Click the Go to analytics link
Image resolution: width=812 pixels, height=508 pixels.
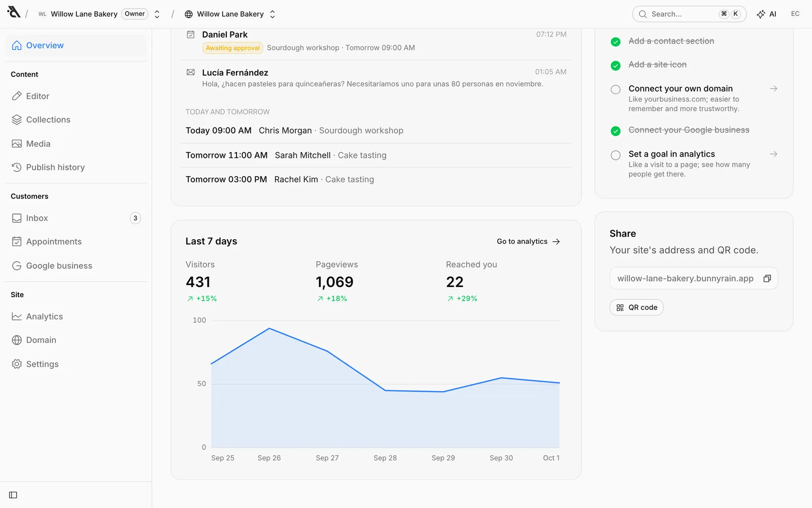(528, 241)
